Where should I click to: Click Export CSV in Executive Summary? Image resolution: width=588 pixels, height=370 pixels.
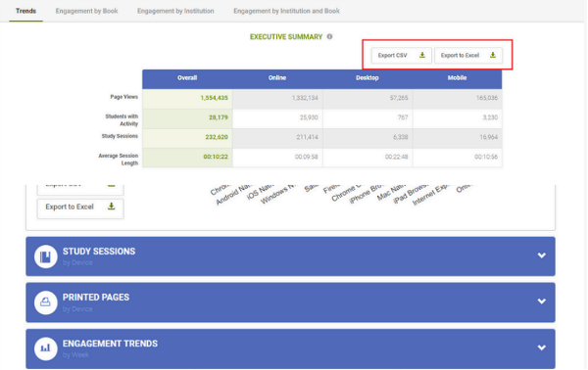(401, 56)
